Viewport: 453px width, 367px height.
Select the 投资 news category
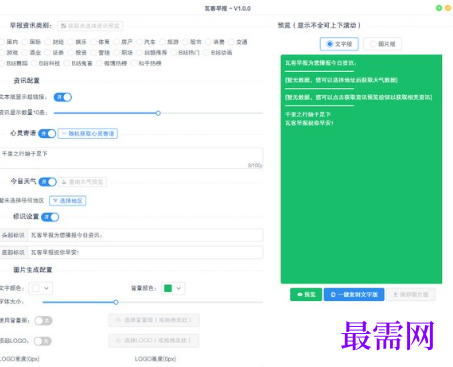[x=77, y=53]
